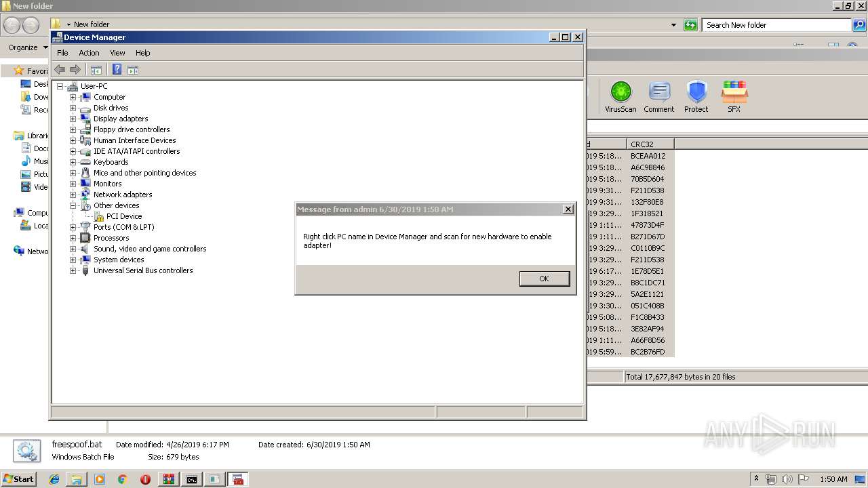
Task: Click Explorer back navigation button
Action: (12, 25)
